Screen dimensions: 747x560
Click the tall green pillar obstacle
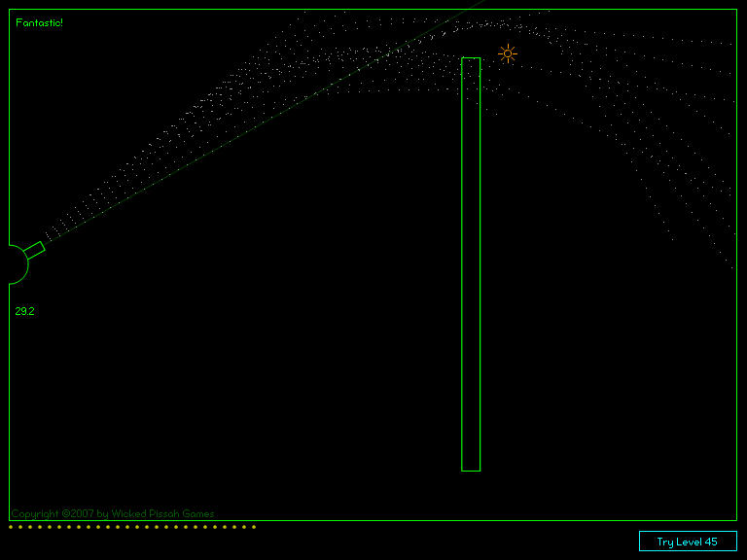(471, 264)
